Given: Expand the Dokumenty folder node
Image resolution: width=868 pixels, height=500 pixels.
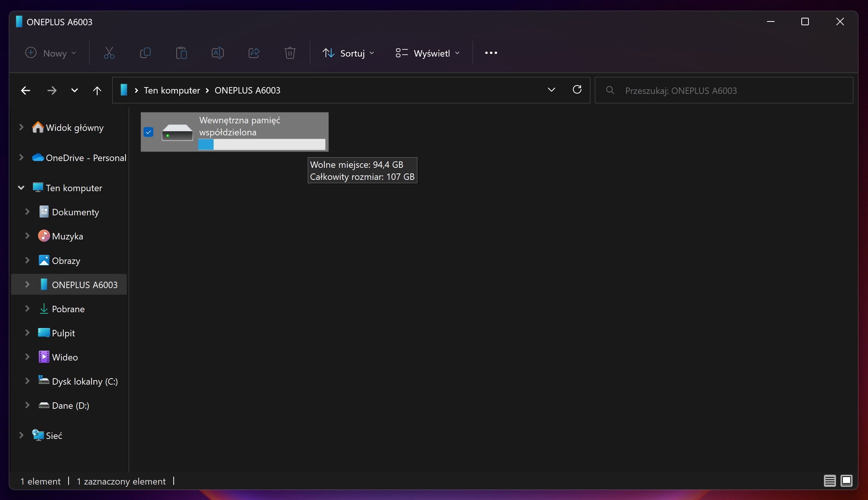Looking at the screenshot, I should point(28,212).
